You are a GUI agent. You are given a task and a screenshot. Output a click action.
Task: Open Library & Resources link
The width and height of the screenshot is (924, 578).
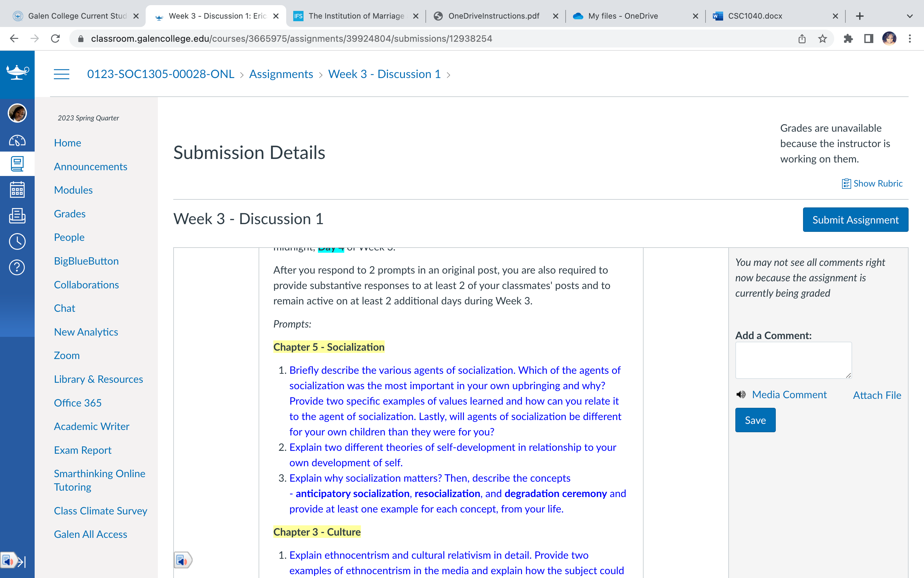coord(98,379)
